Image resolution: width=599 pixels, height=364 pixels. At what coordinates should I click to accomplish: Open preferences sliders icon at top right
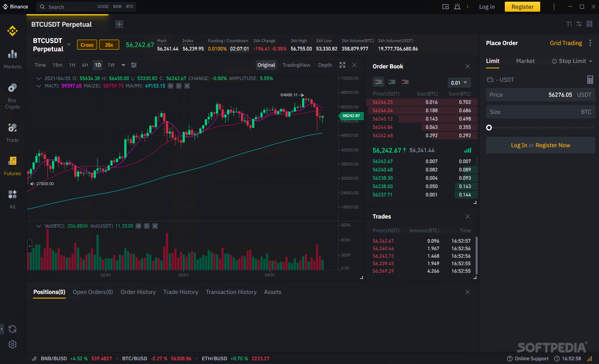coord(579,24)
